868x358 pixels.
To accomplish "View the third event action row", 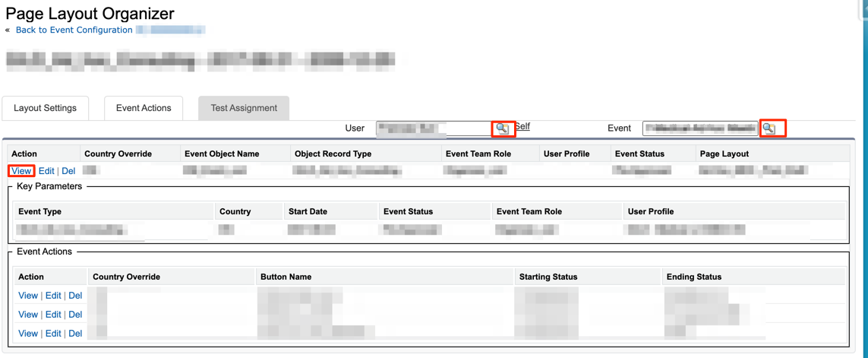I will point(28,334).
